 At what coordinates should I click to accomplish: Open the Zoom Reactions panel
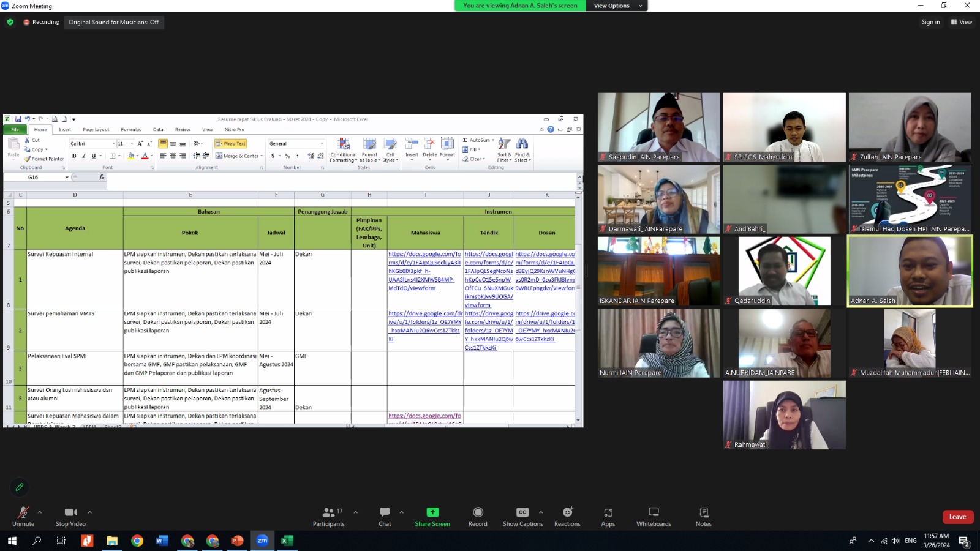click(x=567, y=516)
